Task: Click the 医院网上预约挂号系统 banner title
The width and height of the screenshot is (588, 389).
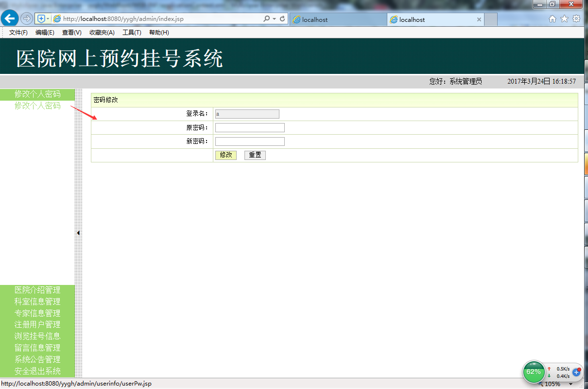Action: click(120, 59)
